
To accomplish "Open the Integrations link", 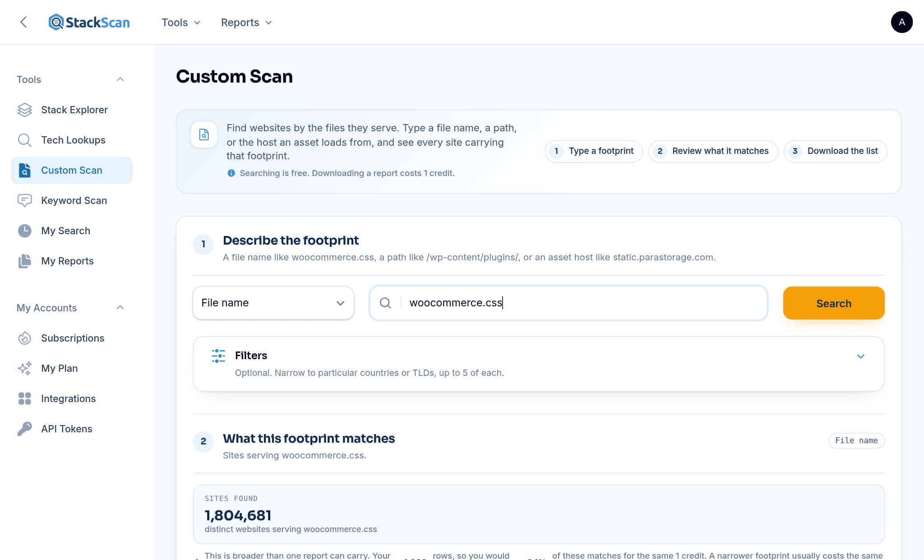I will 72,398.
